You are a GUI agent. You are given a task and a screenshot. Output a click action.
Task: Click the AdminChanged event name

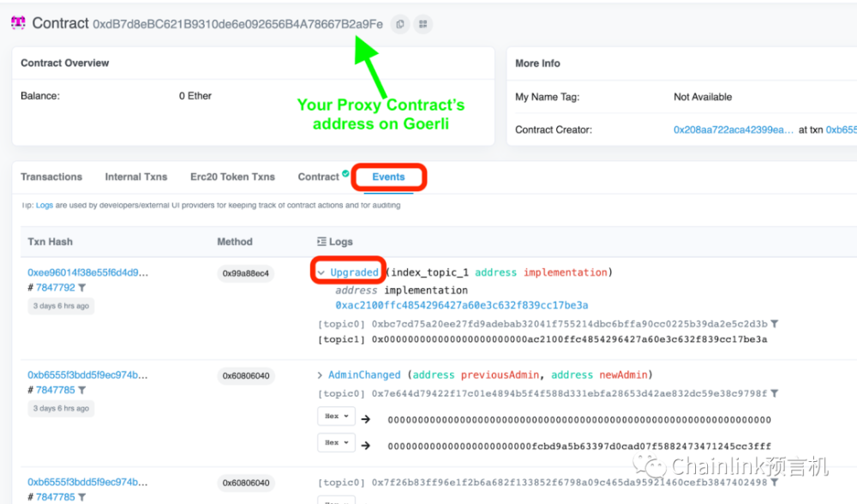(364, 375)
